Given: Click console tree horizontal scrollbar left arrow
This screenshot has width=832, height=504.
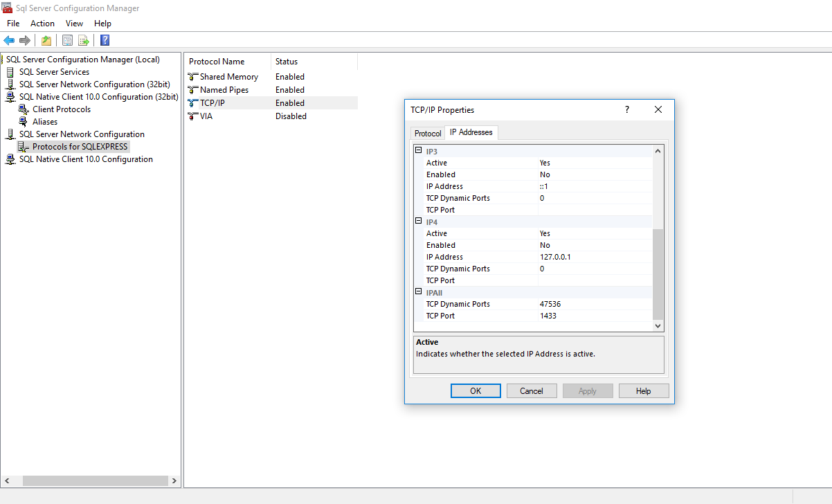Looking at the screenshot, I should (8, 480).
